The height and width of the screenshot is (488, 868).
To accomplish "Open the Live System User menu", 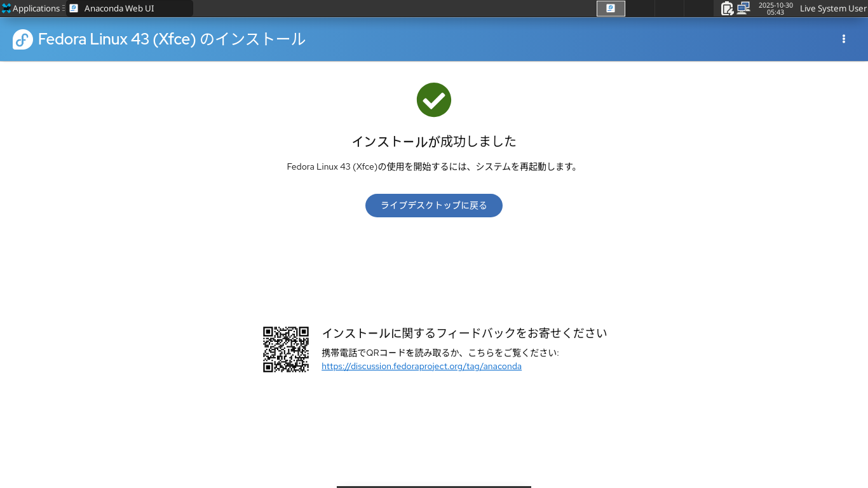I will (832, 8).
